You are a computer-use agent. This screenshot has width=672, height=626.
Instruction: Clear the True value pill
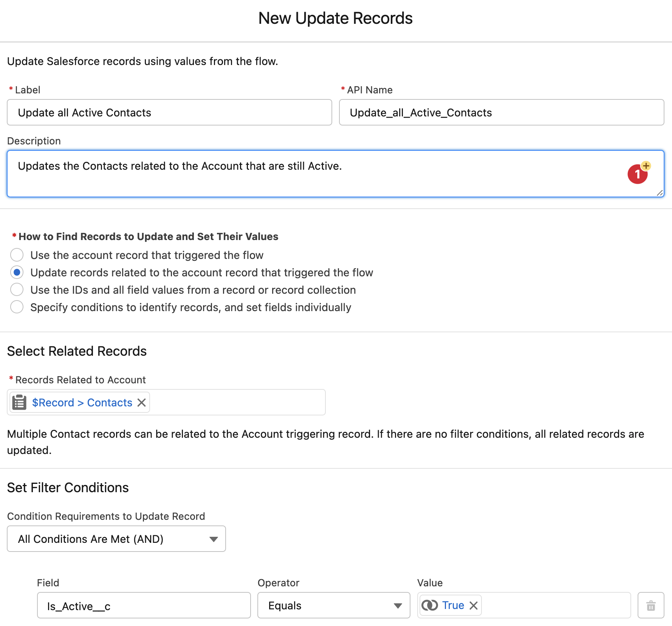coord(473,605)
